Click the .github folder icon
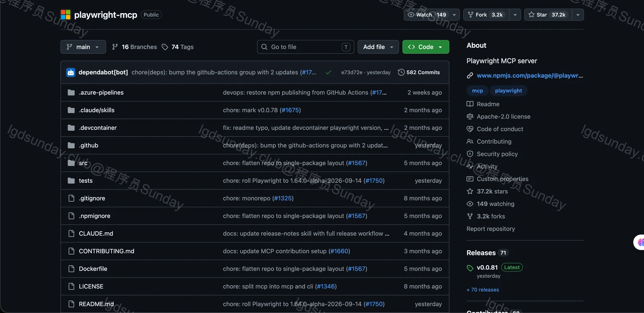The height and width of the screenshot is (313, 644). tap(71, 146)
